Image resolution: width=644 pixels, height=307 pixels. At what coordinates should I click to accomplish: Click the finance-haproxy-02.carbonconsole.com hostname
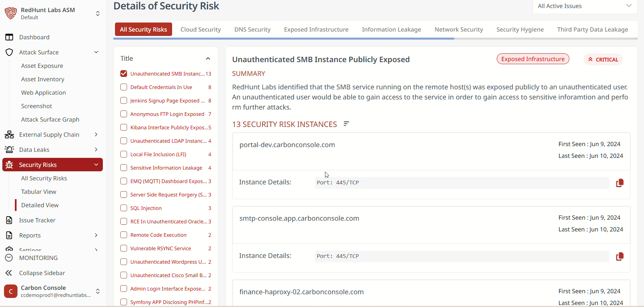301,292
